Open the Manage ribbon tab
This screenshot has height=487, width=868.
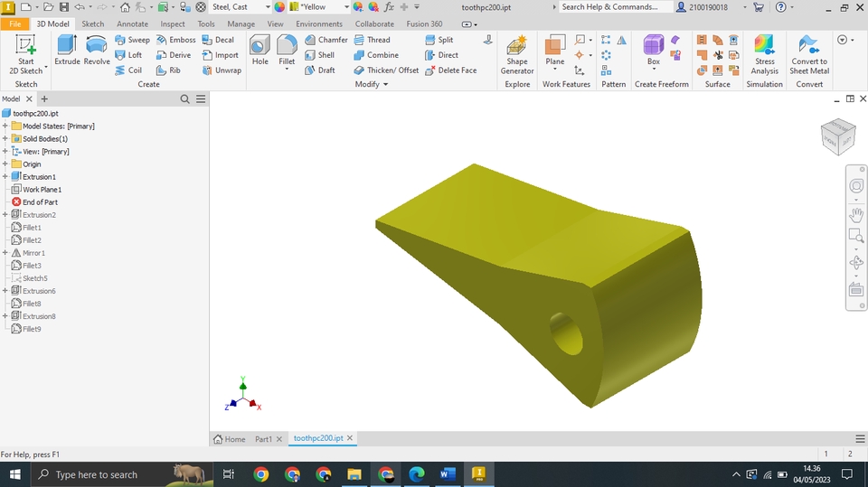pyautogui.click(x=241, y=23)
